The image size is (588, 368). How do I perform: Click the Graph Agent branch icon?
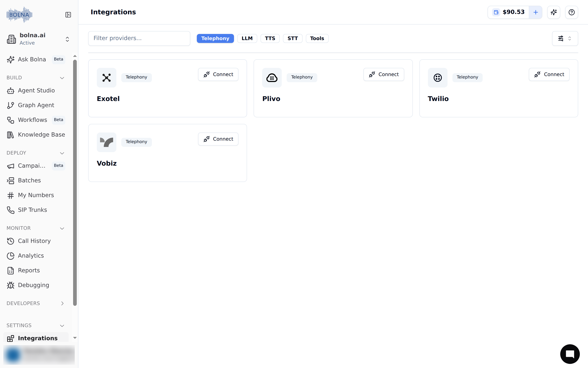click(x=10, y=105)
